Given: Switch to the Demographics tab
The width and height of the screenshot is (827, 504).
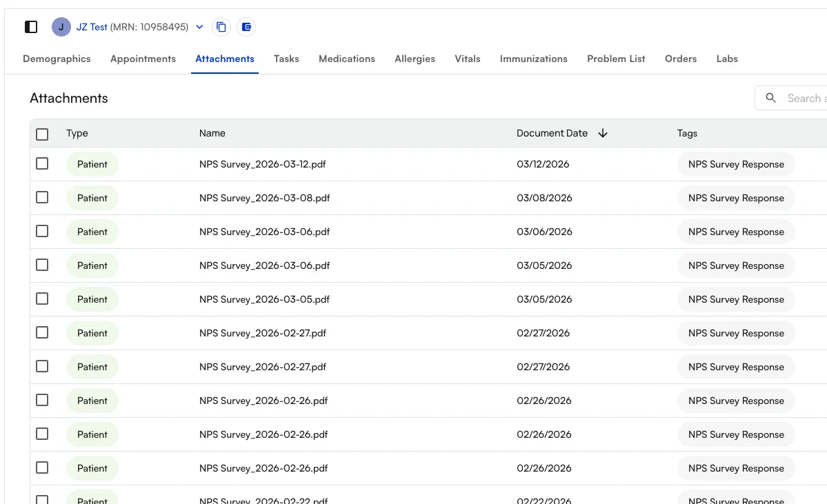Looking at the screenshot, I should coord(57,59).
